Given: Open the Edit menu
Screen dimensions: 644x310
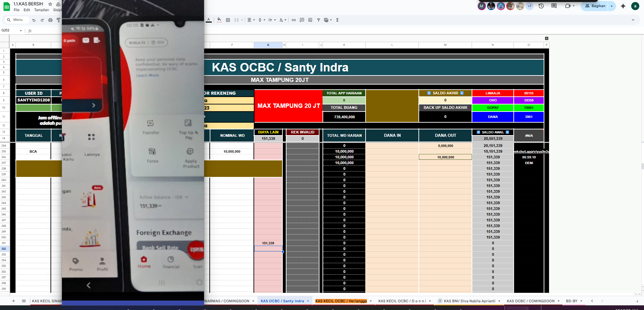Looking at the screenshot, I should [x=27, y=10].
